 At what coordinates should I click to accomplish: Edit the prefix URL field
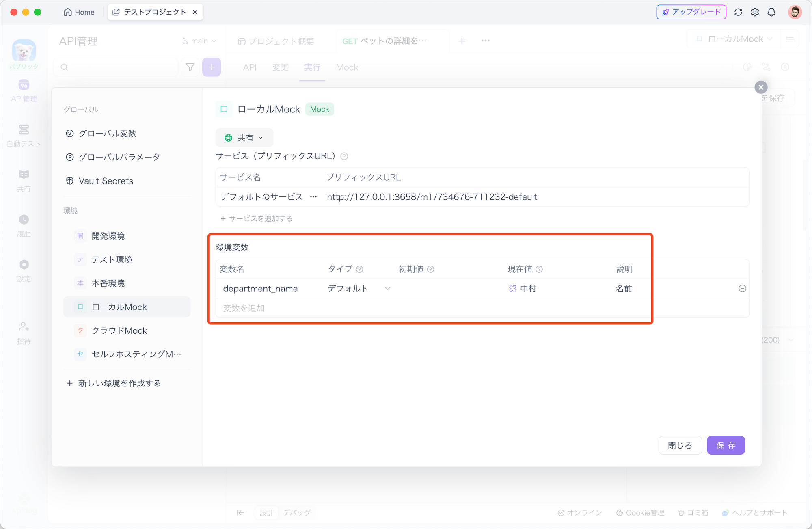[536, 197]
